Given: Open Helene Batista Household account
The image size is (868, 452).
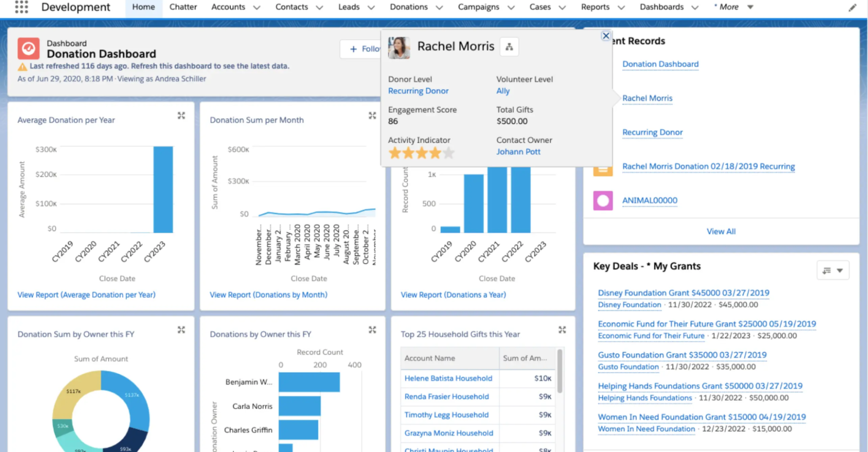Looking at the screenshot, I should tap(448, 379).
